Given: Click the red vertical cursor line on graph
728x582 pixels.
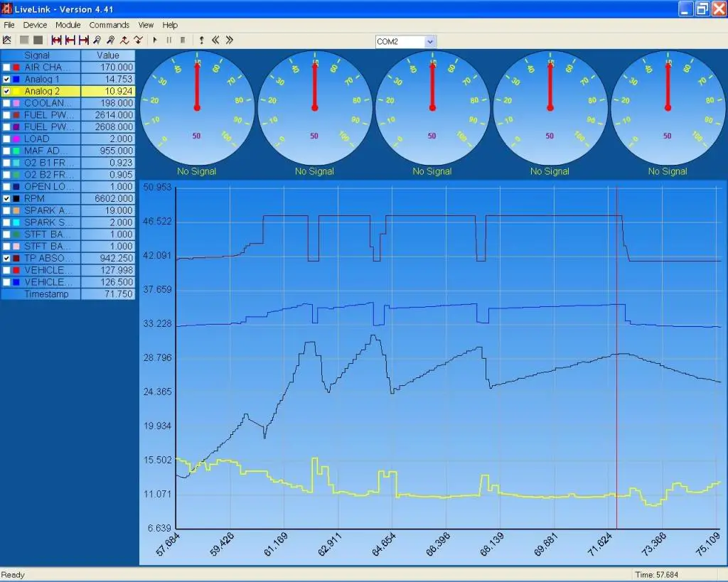Looking at the screenshot, I should pyautogui.click(x=616, y=357).
